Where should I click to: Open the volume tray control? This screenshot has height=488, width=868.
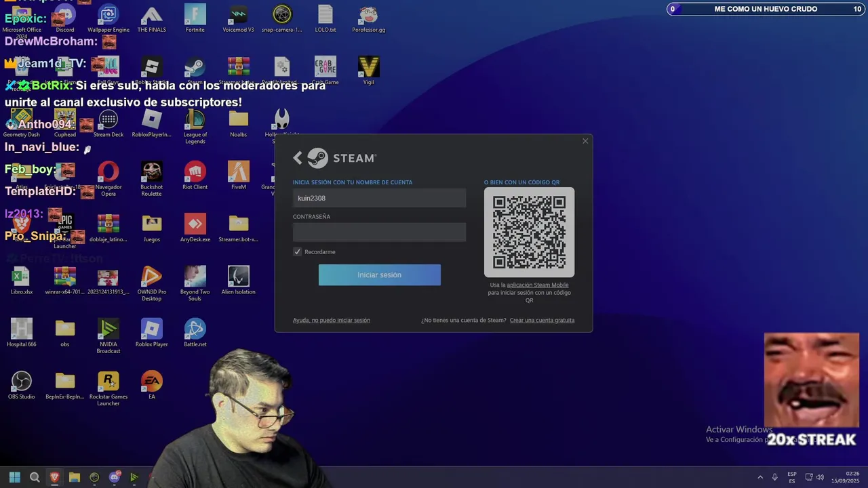[821, 477]
